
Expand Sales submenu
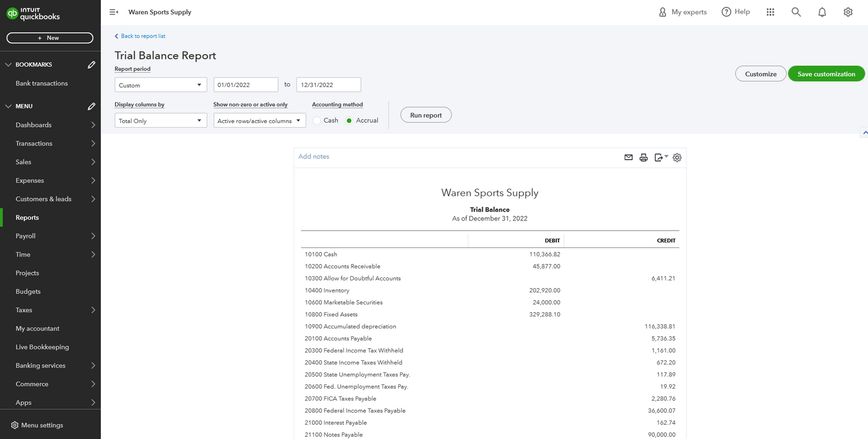(93, 162)
